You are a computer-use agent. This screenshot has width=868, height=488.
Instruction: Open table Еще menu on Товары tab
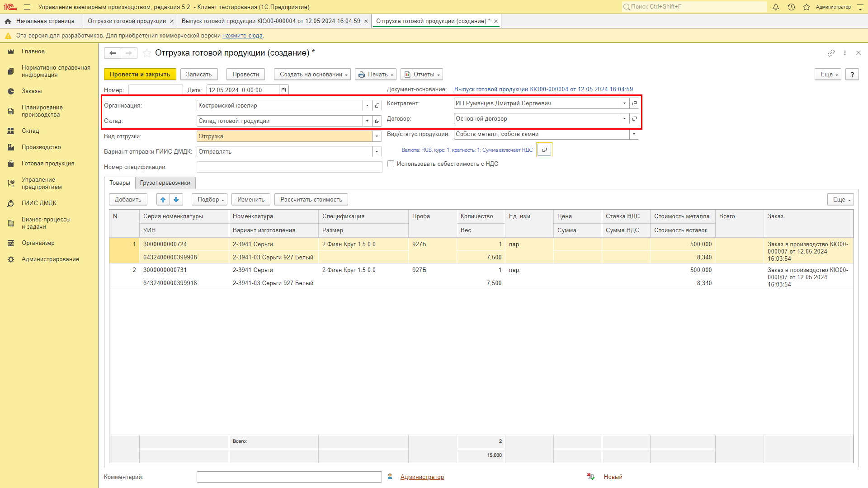(840, 200)
